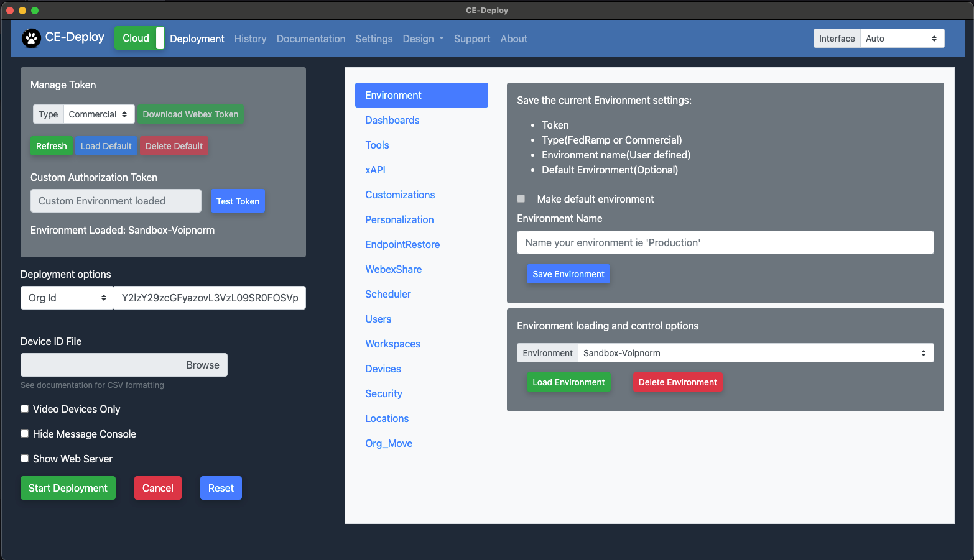Click the red Delete Environment button
The width and height of the screenshot is (974, 560).
coord(677,382)
